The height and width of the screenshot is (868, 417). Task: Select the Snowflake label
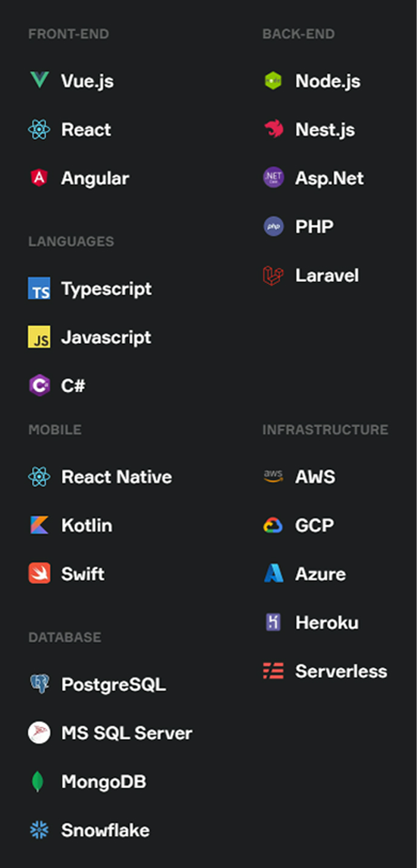coord(105,830)
